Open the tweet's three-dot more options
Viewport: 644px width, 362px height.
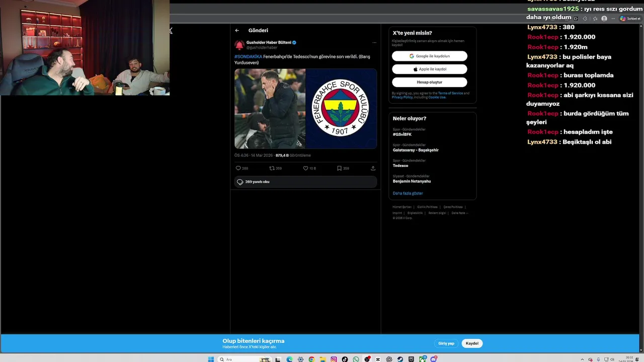374,43
